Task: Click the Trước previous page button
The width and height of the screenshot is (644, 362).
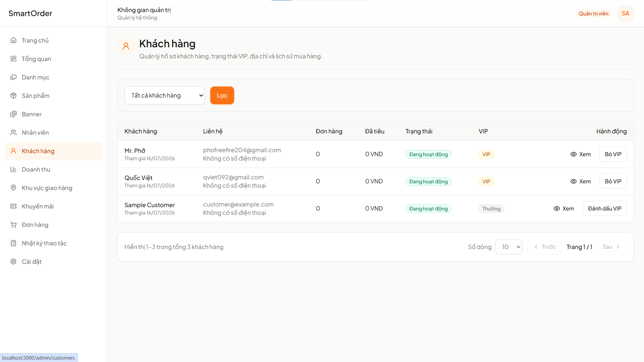Action: (544, 247)
